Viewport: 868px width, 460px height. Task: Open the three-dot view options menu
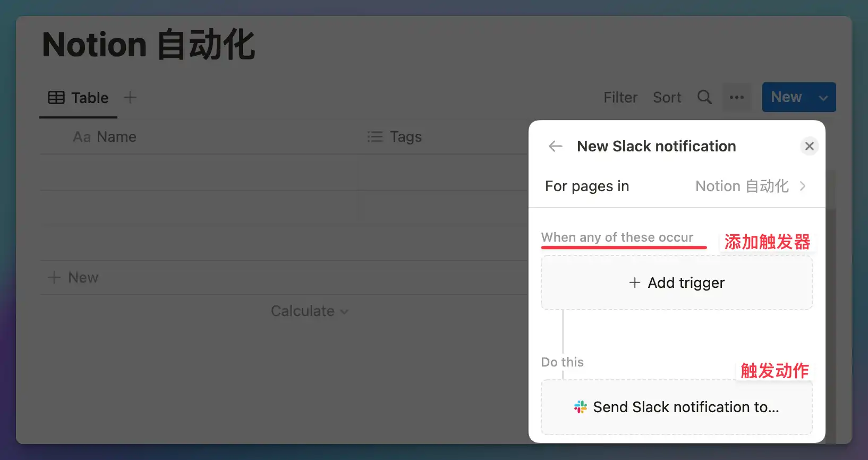click(x=737, y=97)
